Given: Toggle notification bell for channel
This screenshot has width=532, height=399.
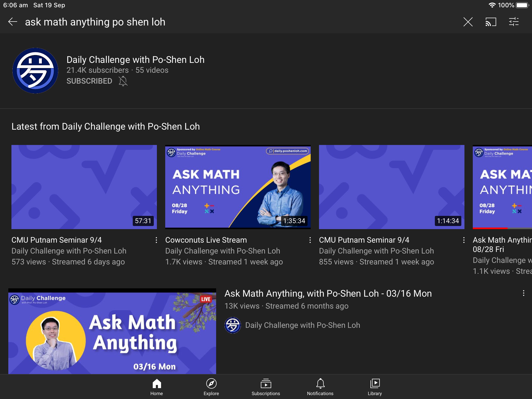Looking at the screenshot, I should tap(123, 81).
